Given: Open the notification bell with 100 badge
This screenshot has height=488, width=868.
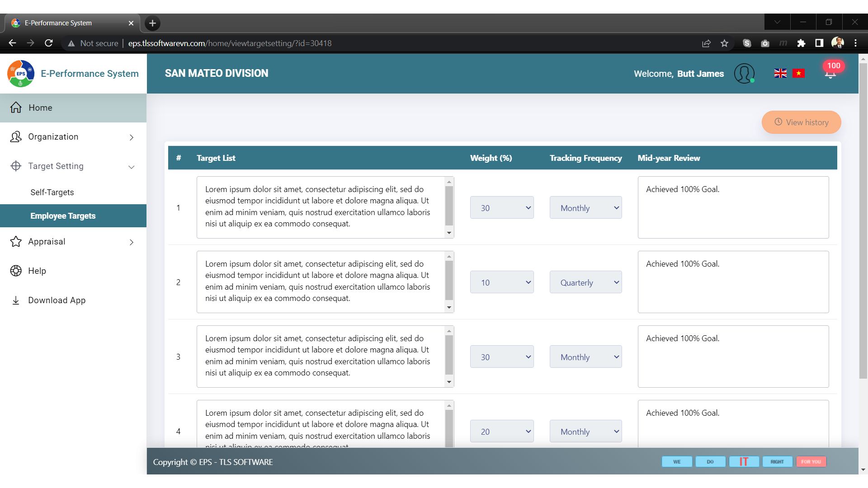Looking at the screenshot, I should tap(830, 73).
